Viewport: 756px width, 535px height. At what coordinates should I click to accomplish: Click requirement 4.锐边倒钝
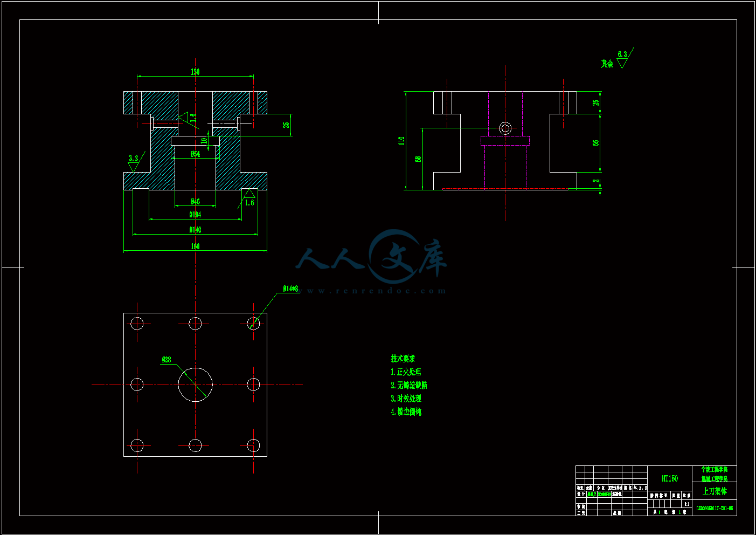(x=406, y=411)
